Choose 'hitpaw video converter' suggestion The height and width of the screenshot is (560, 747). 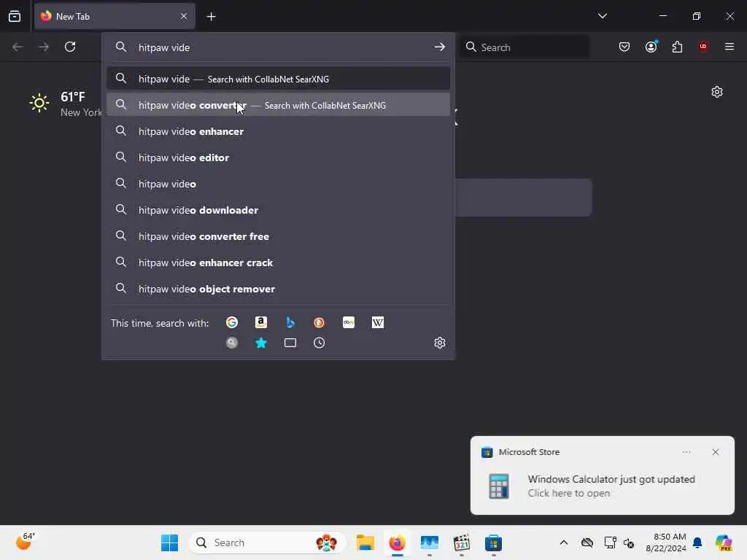278,105
